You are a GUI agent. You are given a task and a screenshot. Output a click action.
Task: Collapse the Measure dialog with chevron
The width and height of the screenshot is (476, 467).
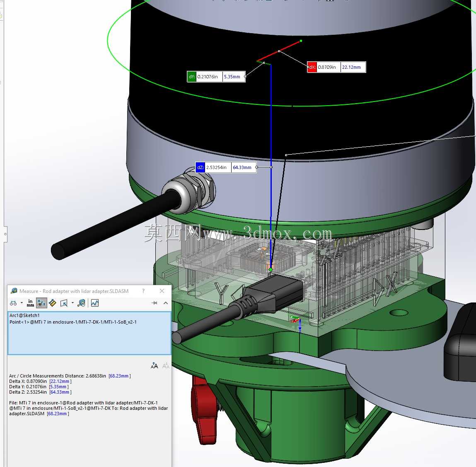click(166, 303)
